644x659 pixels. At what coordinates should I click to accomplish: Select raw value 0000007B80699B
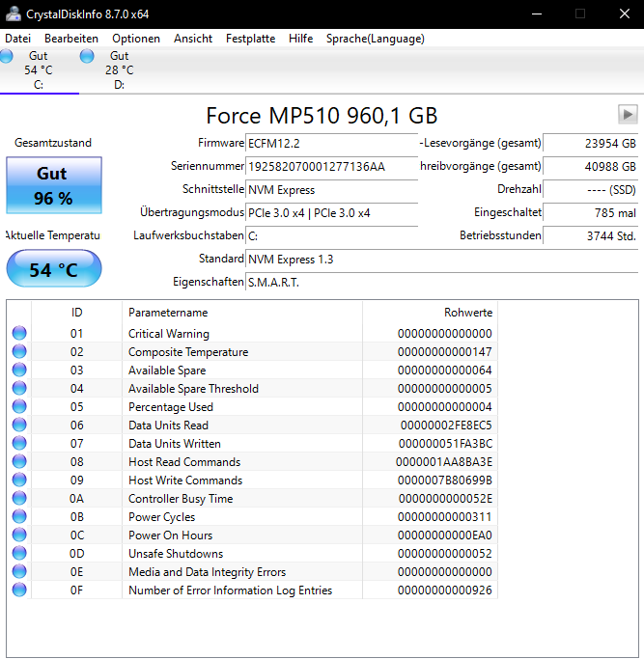pyautogui.click(x=444, y=481)
